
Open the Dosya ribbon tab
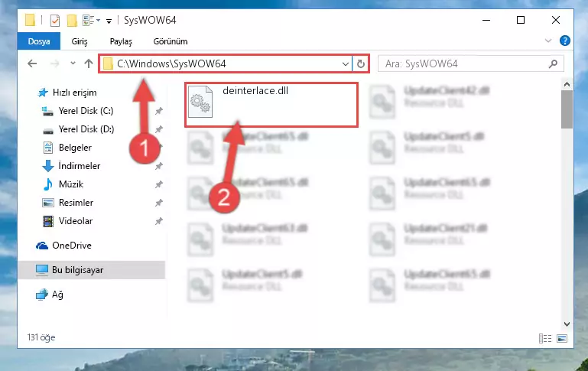(39, 41)
